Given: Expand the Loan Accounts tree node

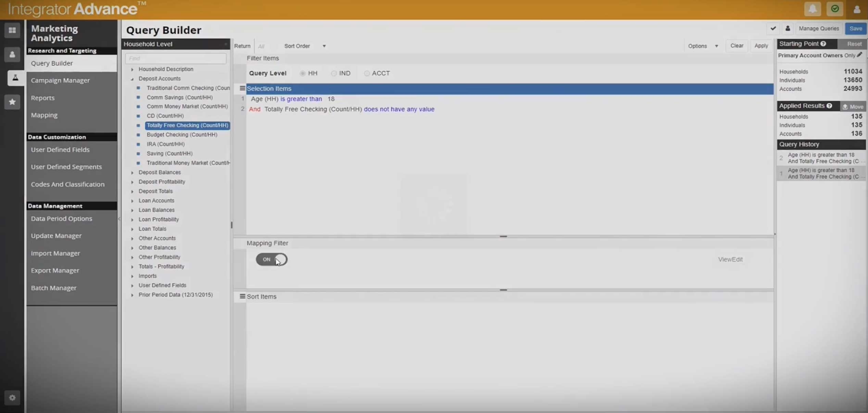Looking at the screenshot, I should (x=132, y=201).
